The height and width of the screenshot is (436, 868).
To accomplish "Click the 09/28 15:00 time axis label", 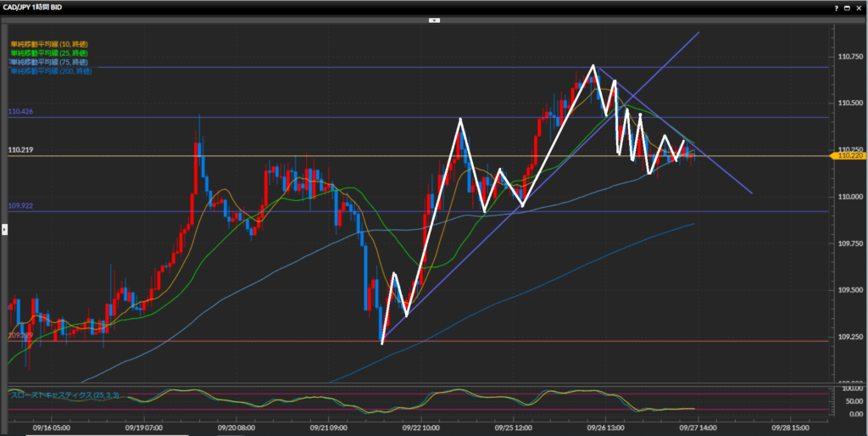I will (792, 428).
